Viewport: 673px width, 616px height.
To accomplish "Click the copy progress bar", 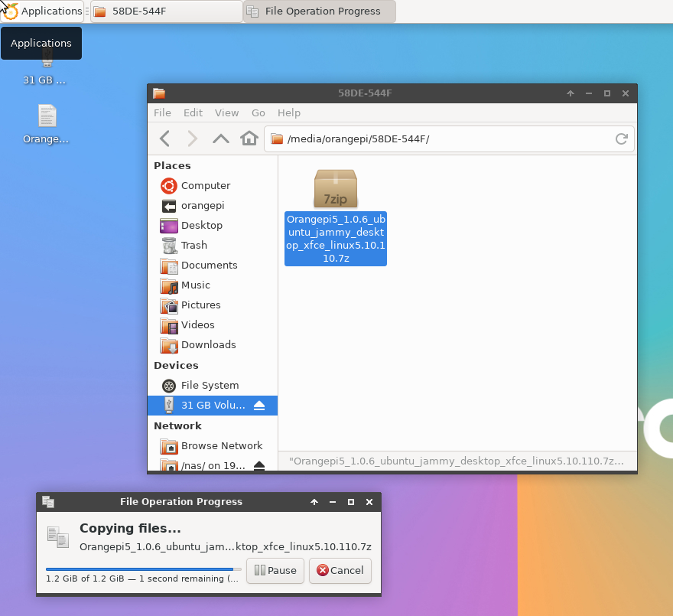I will click(143, 569).
